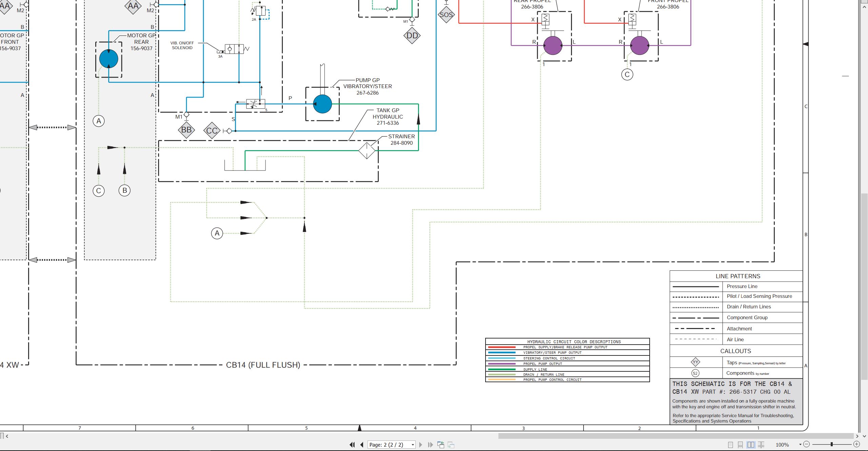Image resolution: width=868 pixels, height=451 pixels.
Task: Click the SOS sampling tap diamond
Action: point(446,15)
